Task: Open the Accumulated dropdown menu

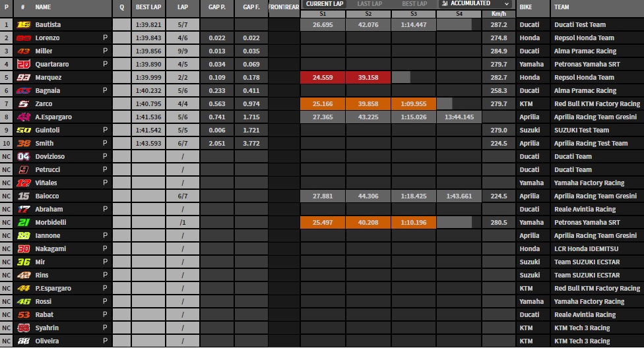Action: coord(475,4)
